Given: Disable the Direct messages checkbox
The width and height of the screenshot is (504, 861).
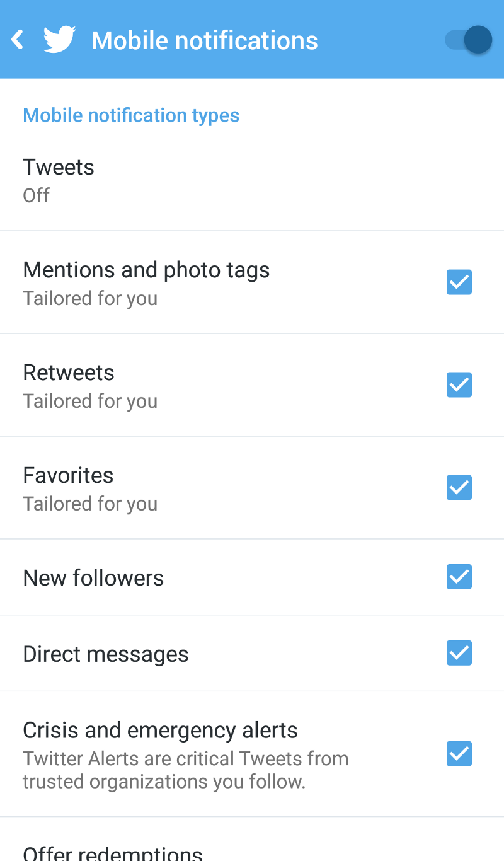Looking at the screenshot, I should [459, 653].
